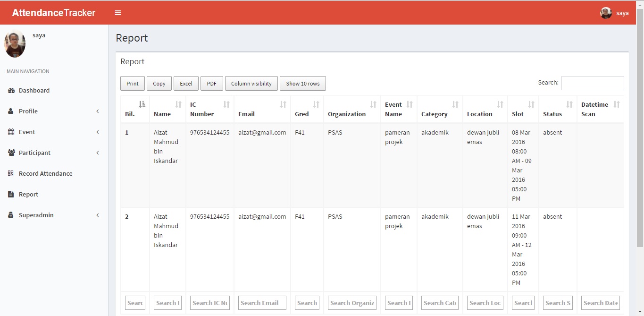Sort by Bil. column sort icon
Viewport: 644px width, 316px height.
(142, 104)
